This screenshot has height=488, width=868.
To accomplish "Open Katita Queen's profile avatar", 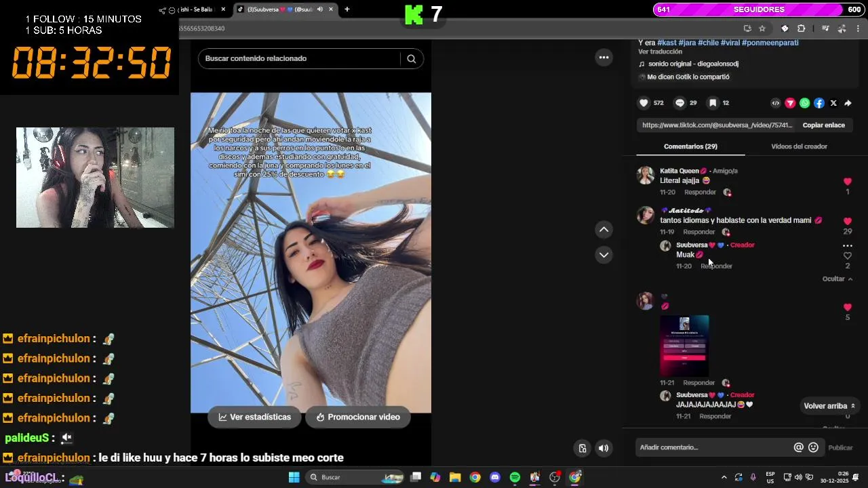I will 646,175.
